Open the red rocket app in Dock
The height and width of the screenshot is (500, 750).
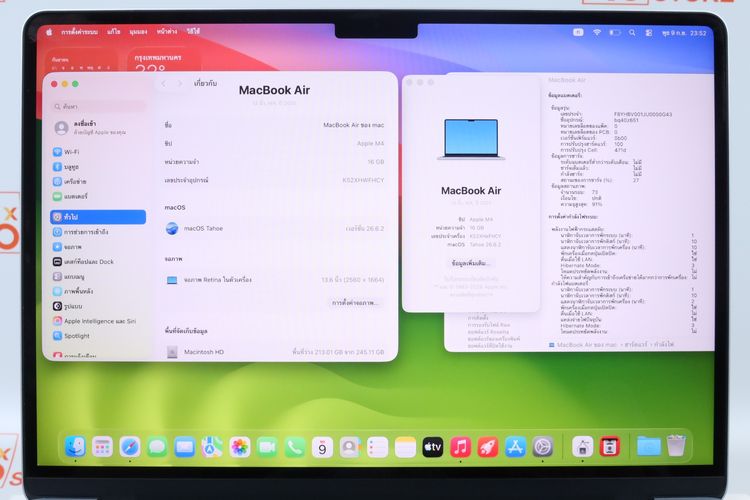pos(488,447)
